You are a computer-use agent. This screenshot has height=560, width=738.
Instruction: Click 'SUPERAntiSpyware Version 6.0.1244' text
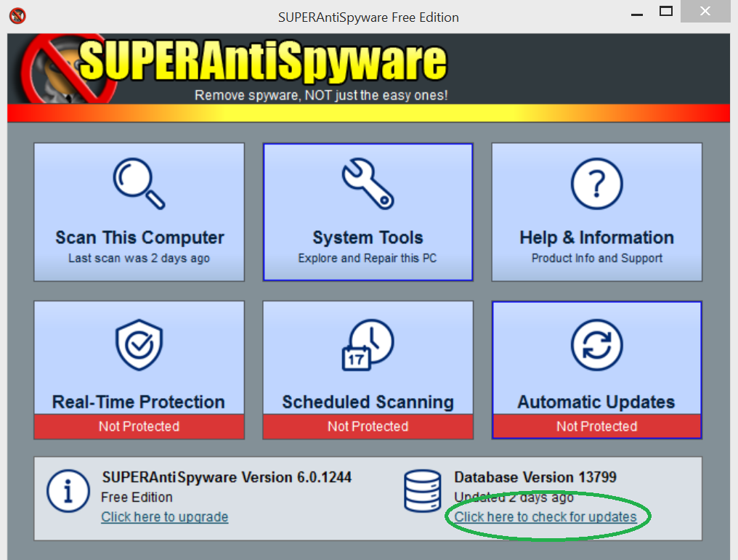(227, 477)
